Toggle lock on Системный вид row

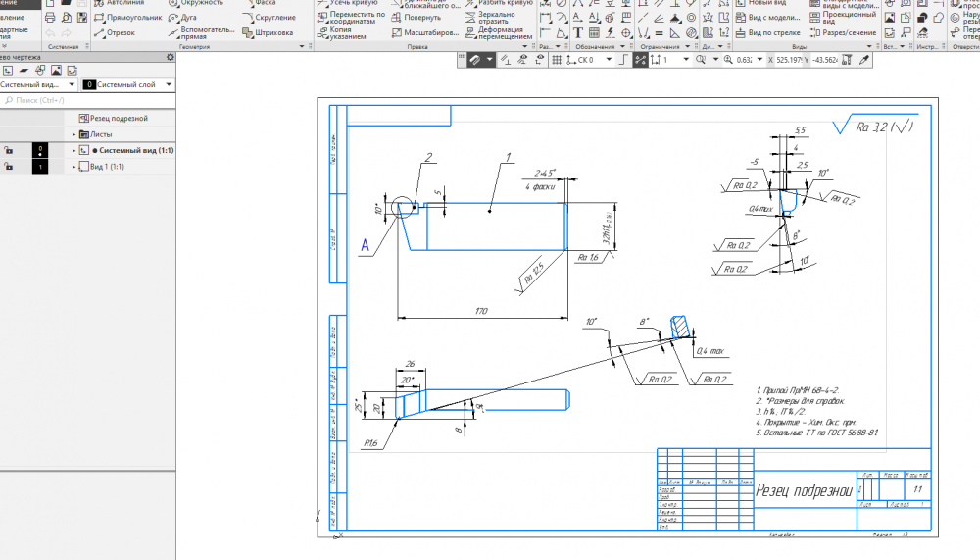(x=8, y=151)
